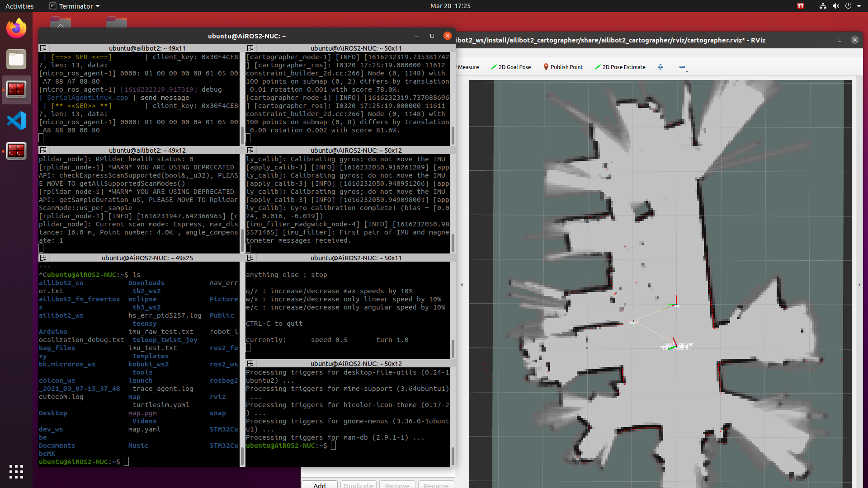The width and height of the screenshot is (868, 488).
Task: Click the minus icon to remove an RViz tool
Action: tap(682, 67)
